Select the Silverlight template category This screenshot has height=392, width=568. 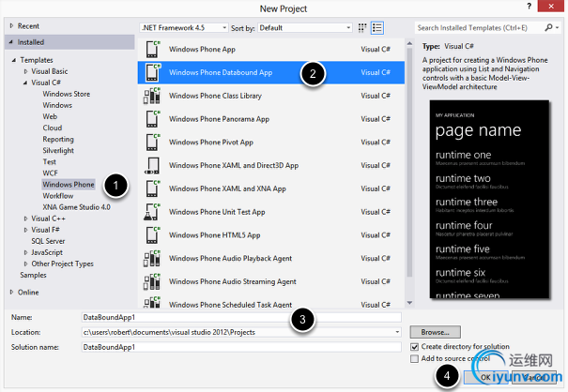pos(58,151)
